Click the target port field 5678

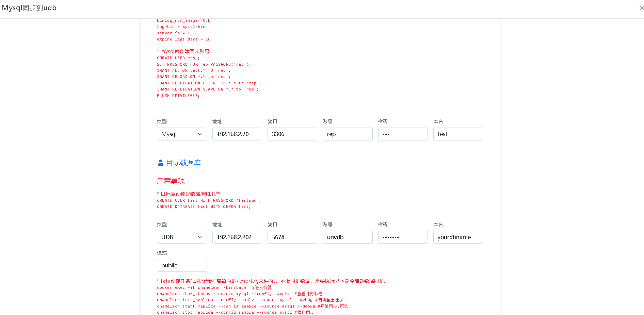[292, 237]
